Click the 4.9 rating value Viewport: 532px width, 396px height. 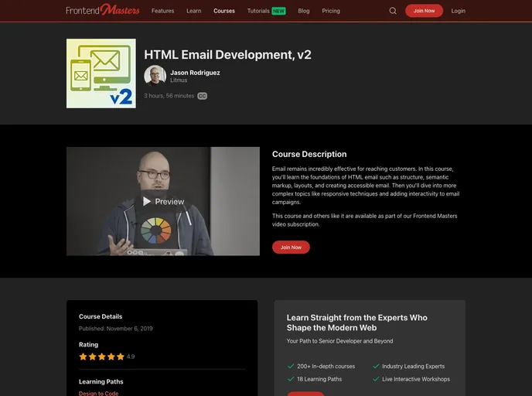coord(131,357)
